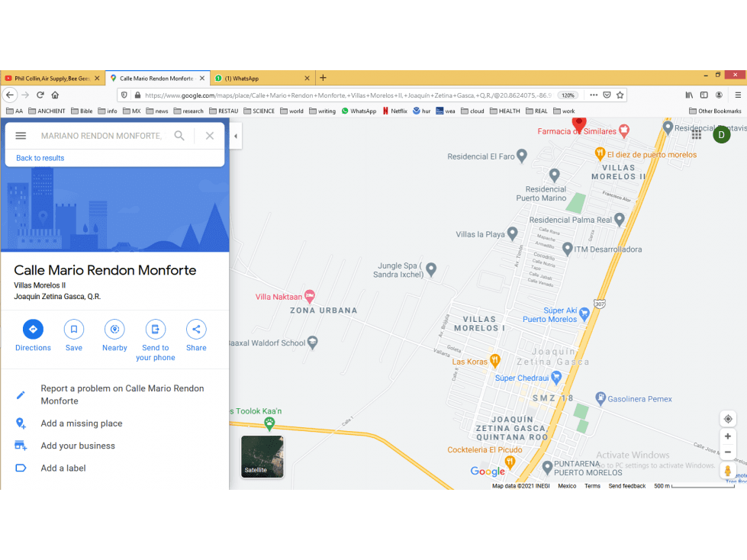Click the Directions icon
The height and width of the screenshot is (560, 747).
click(x=33, y=329)
